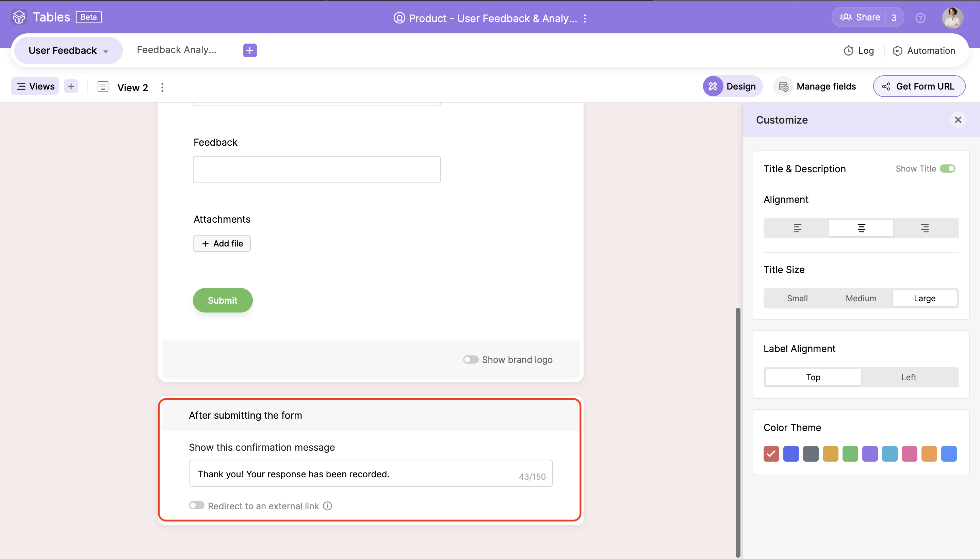Add a new table with purple plus
Image resolution: width=980 pixels, height=559 pixels.
click(x=250, y=50)
